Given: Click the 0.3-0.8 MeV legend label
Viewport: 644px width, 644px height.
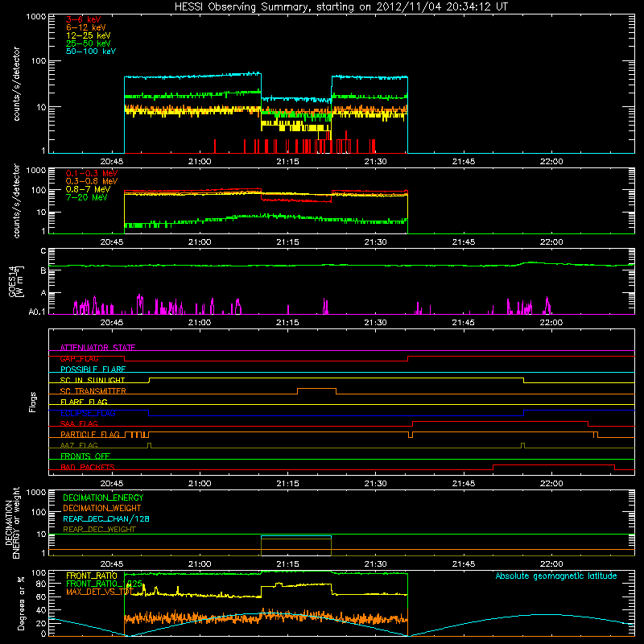Looking at the screenshot, I should (x=92, y=181).
